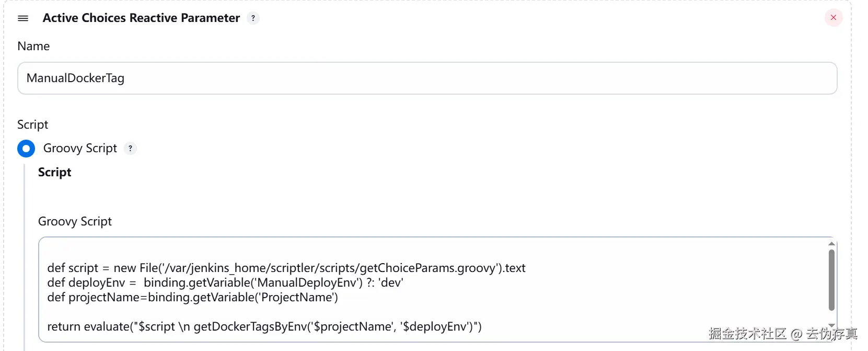Screen dimensions: 868x351
Task: Click the drag handle beside the parameter title
Action: coord(23,18)
